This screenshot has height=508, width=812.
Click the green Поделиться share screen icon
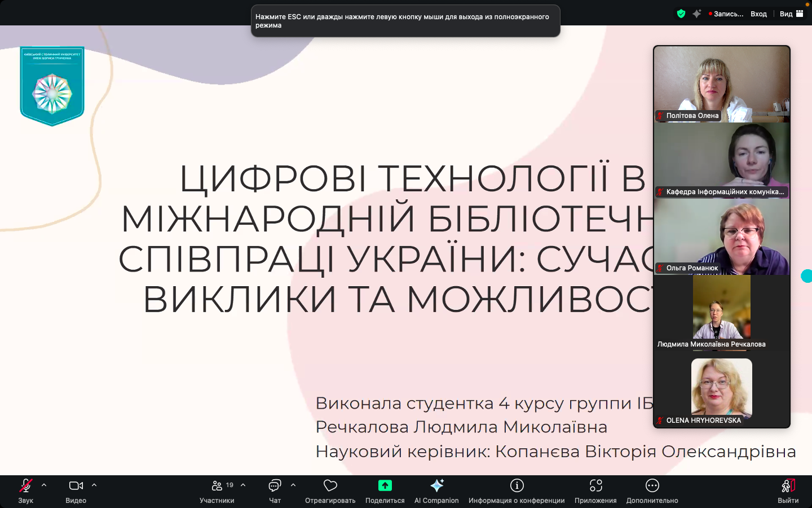point(385,486)
